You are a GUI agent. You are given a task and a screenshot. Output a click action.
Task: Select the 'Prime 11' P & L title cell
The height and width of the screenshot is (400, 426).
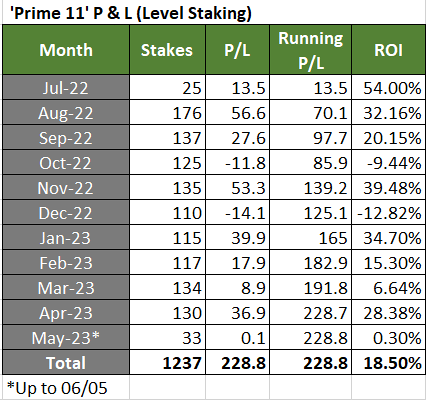coord(131,13)
